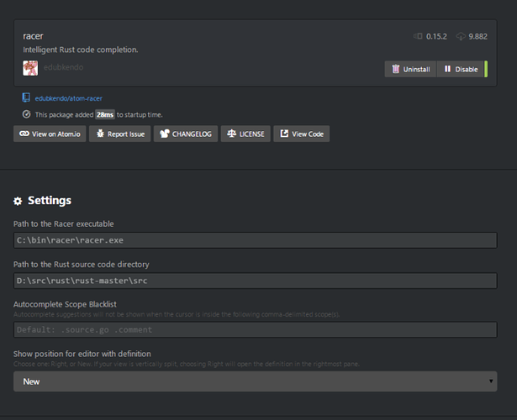Focus the Rust source code directory field

click(256, 281)
